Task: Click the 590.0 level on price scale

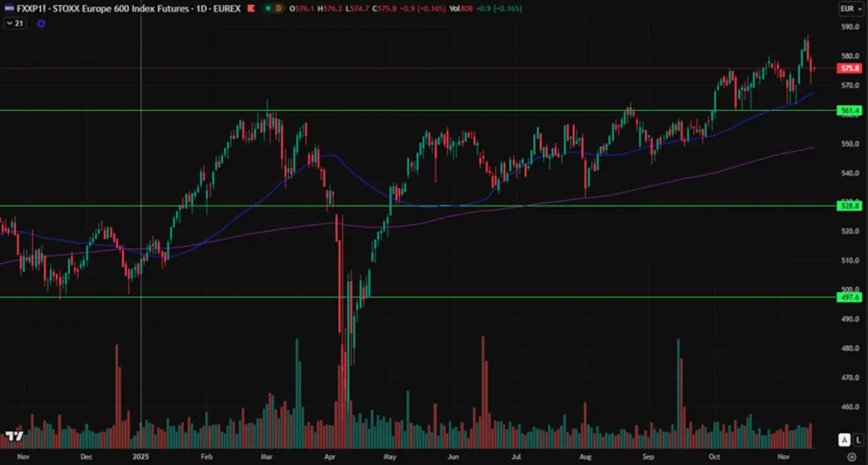Action: coord(849,27)
